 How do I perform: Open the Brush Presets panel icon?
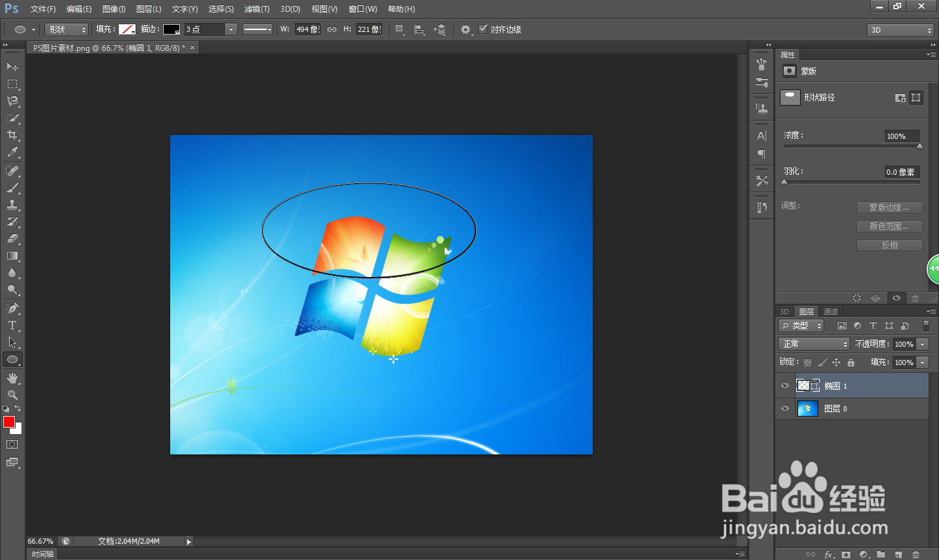click(761, 65)
